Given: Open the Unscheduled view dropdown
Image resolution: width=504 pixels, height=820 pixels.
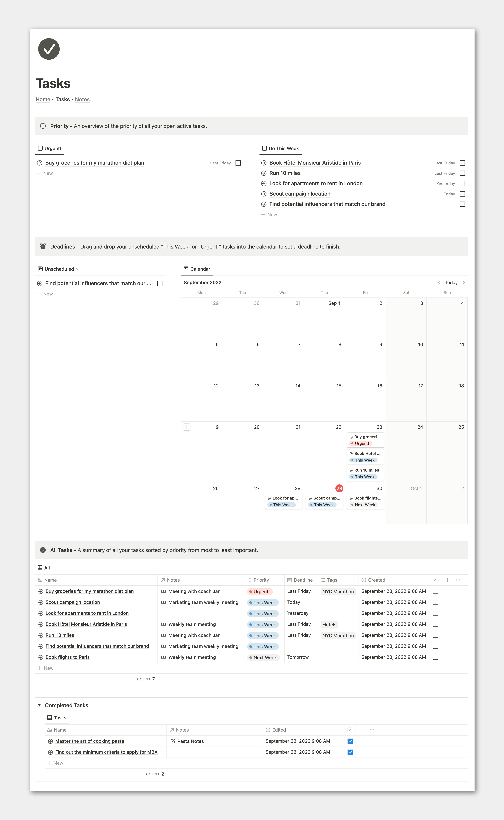Looking at the screenshot, I should [x=78, y=269].
